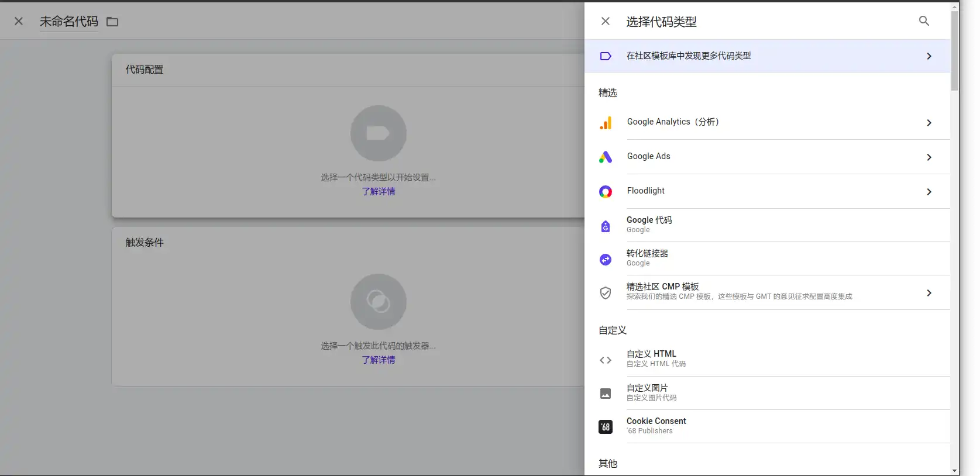This screenshot has width=980, height=476.
Task: Select the Google Ads logo icon
Action: [606, 157]
